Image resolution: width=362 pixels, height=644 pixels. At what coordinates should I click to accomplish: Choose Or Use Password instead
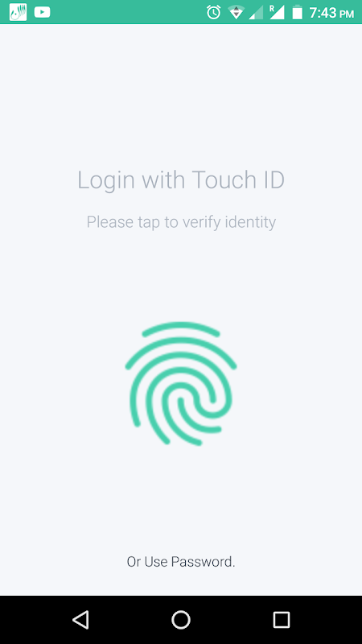point(181,561)
